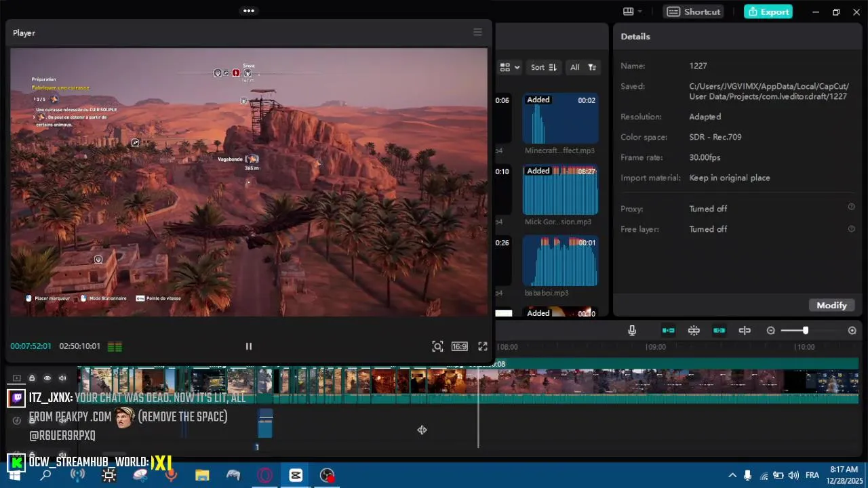868x488 pixels.
Task: Click the Free layer help icon
Action: point(851,228)
